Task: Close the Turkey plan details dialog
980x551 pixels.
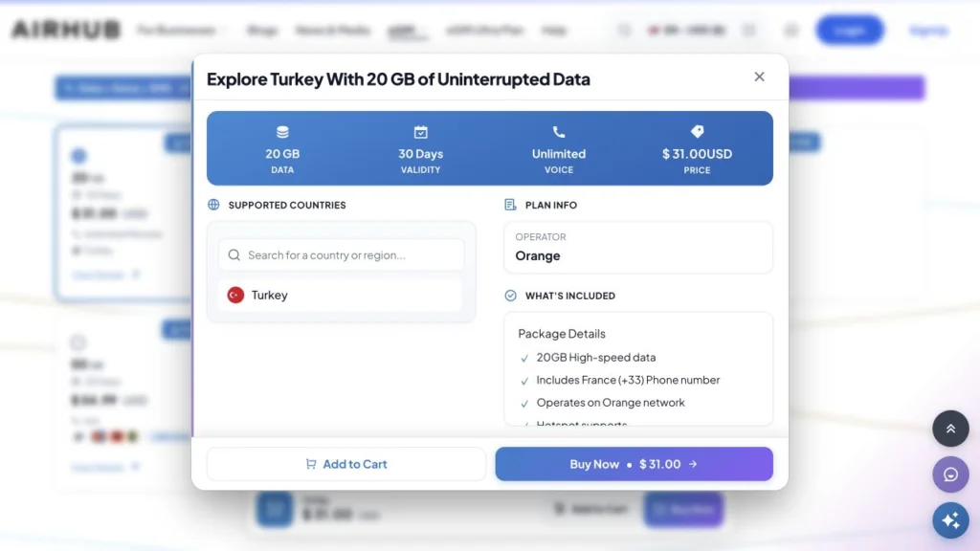Action: 759,77
